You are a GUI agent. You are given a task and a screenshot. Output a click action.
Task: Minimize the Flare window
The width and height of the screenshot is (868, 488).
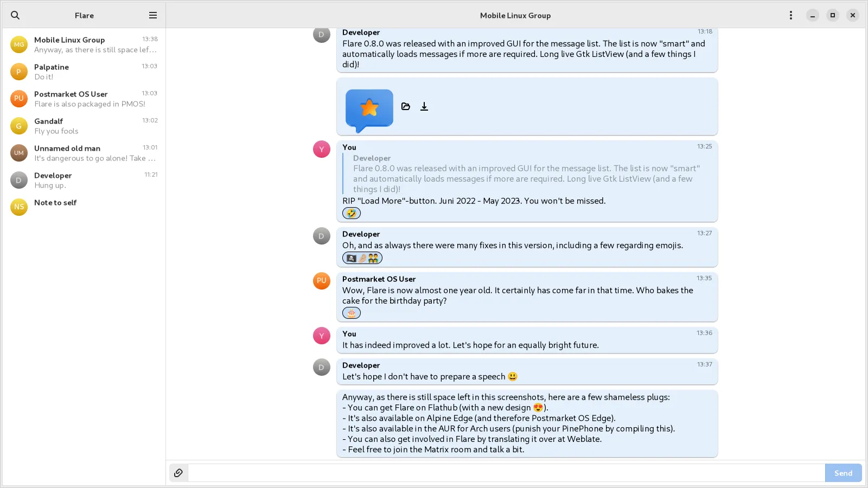point(813,15)
